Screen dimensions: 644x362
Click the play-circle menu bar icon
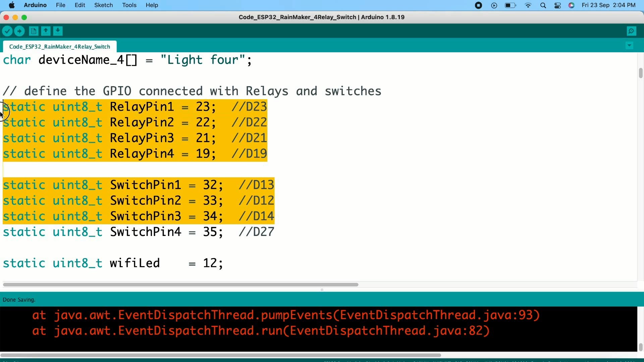tap(494, 5)
